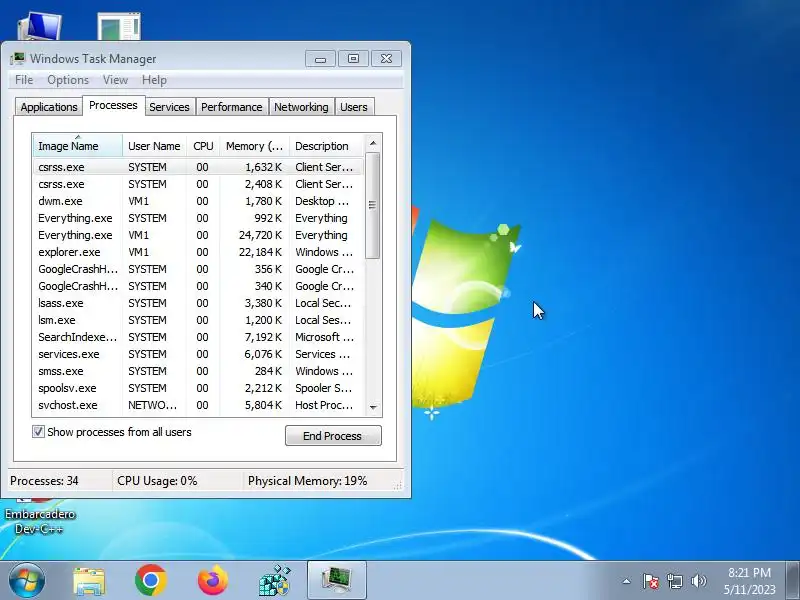800x600 pixels.
Task: Open the Options menu
Action: (68, 80)
